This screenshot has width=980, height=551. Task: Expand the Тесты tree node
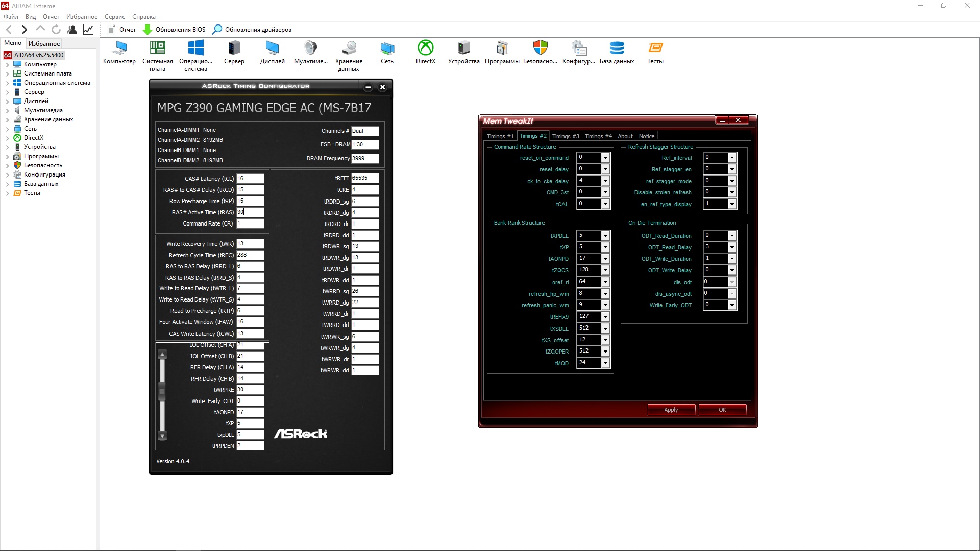coord(7,193)
